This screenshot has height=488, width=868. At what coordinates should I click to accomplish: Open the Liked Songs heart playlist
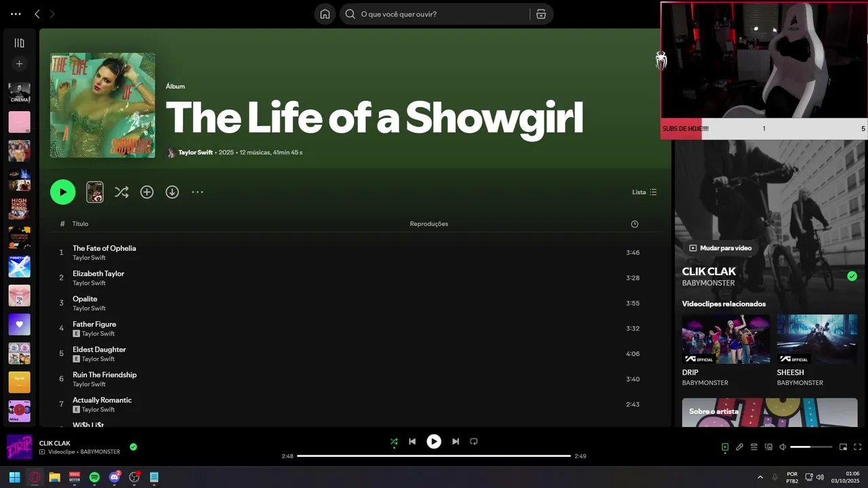20,325
